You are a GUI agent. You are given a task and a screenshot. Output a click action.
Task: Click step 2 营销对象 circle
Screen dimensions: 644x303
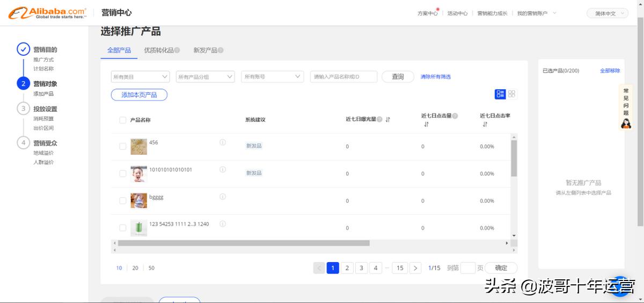point(23,84)
